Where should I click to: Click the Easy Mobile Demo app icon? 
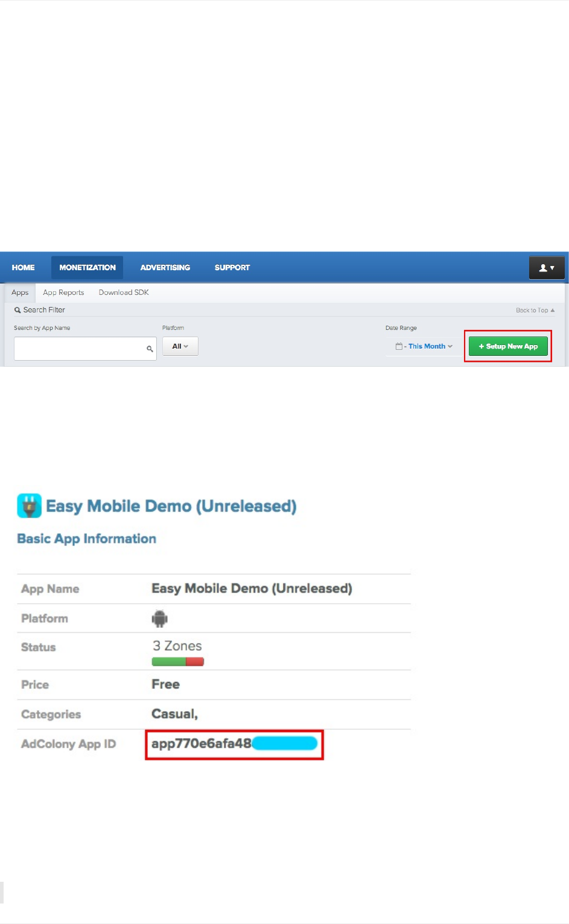pos(30,506)
